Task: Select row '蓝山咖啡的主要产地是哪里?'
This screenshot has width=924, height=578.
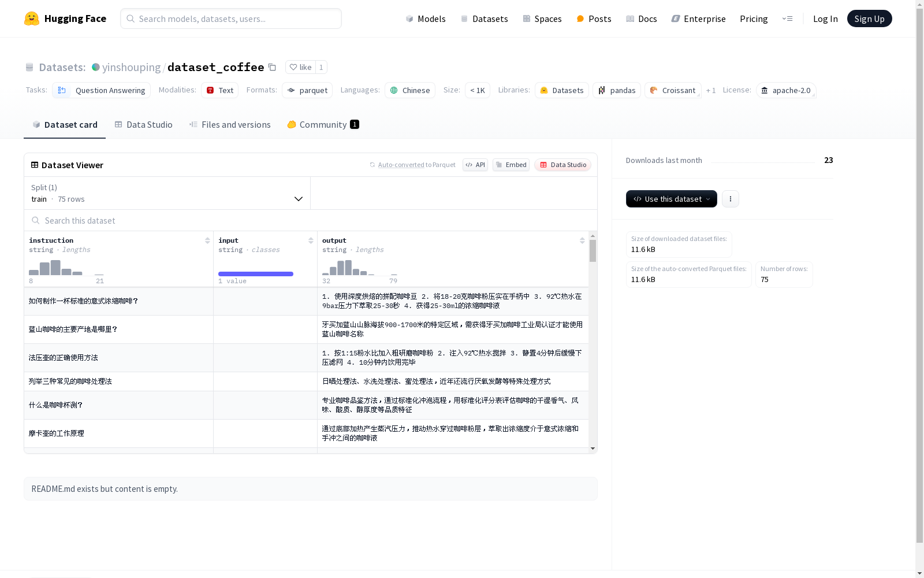Action: click(x=306, y=329)
